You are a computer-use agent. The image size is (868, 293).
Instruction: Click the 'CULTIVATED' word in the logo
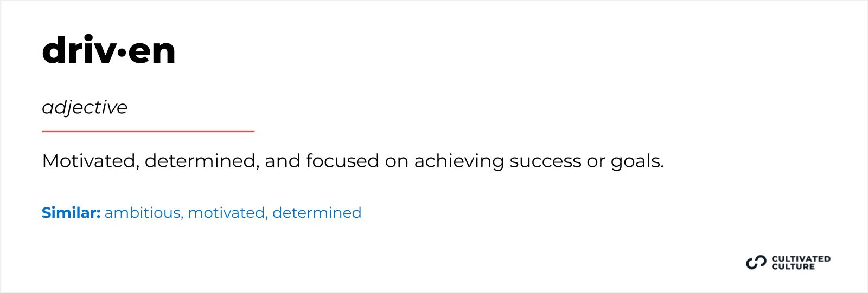(801, 259)
